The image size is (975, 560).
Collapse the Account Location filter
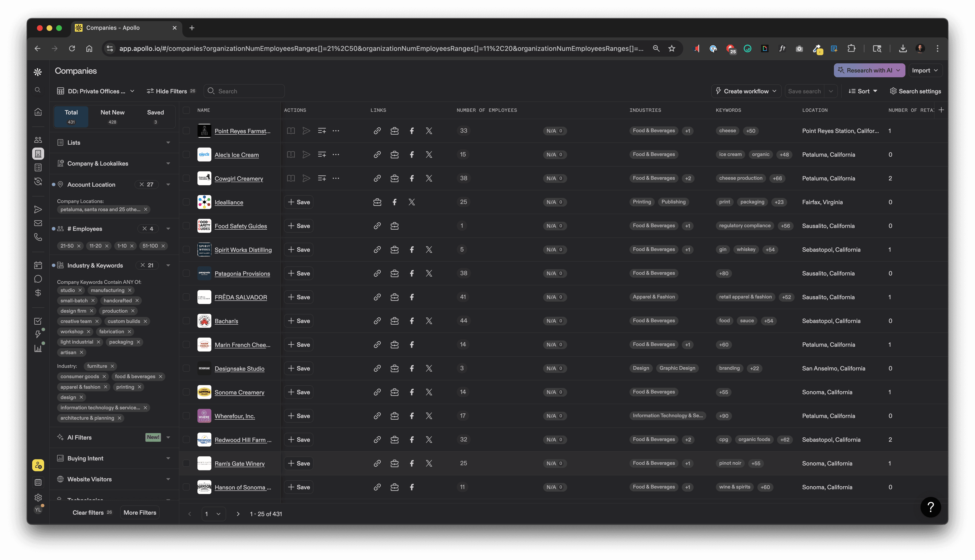coord(168,185)
